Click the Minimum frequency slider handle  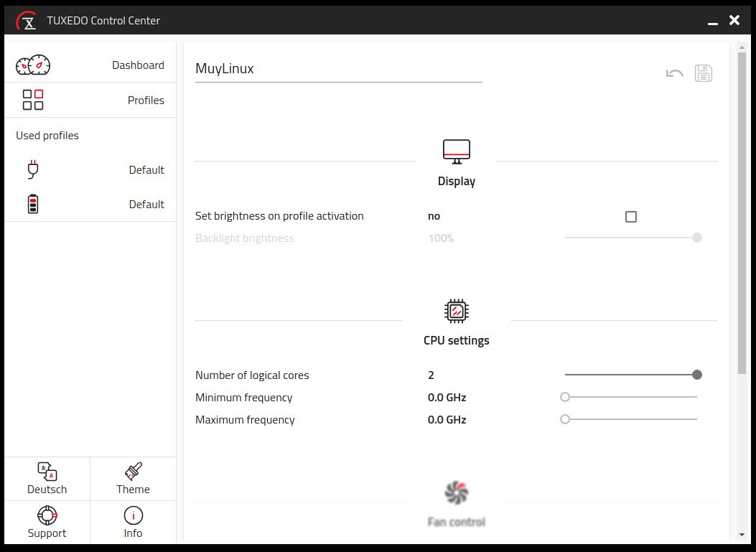[x=565, y=397]
